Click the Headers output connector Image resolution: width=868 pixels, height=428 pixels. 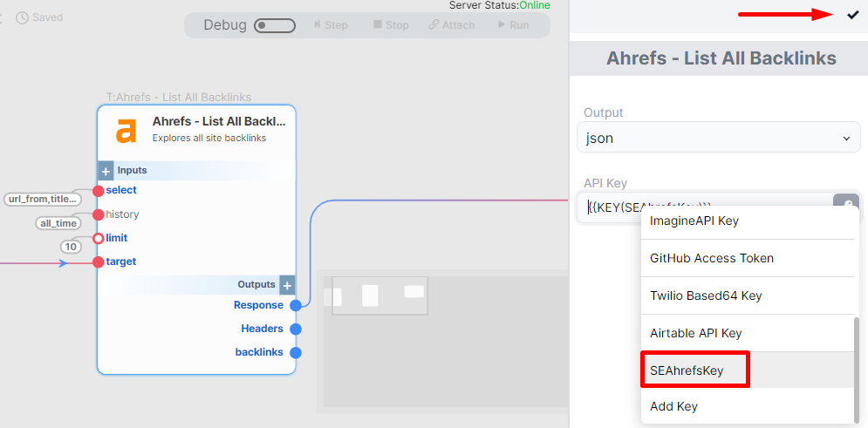(296, 329)
